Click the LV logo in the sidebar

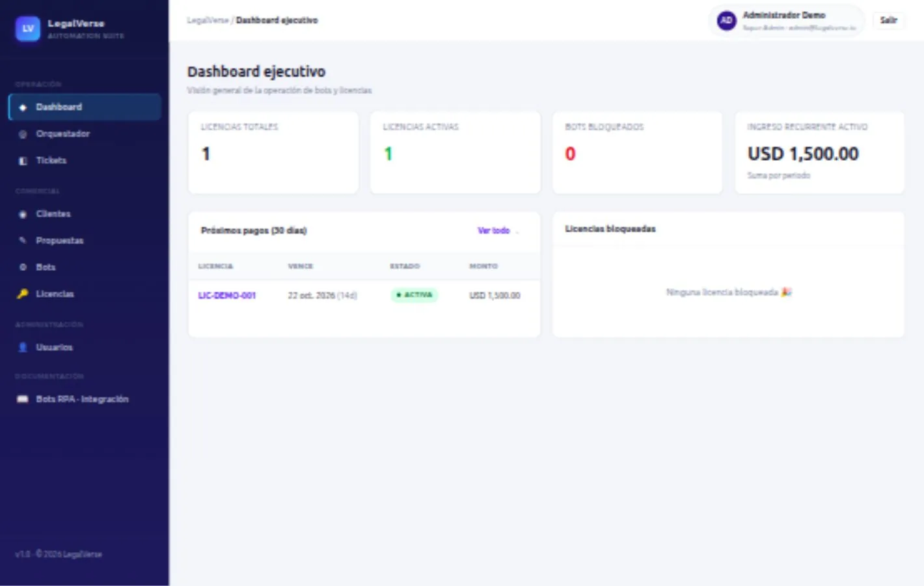click(x=27, y=29)
